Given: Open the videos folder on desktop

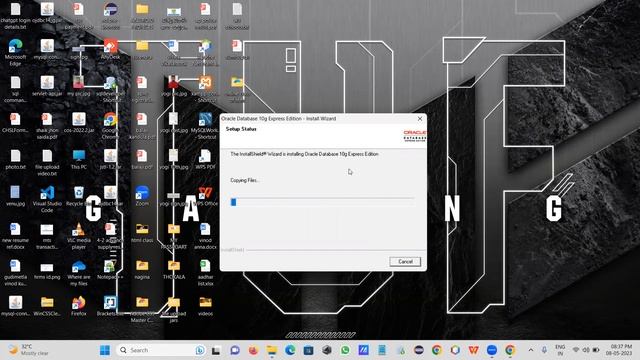Looking at the screenshot, I should pyautogui.click(x=205, y=306).
